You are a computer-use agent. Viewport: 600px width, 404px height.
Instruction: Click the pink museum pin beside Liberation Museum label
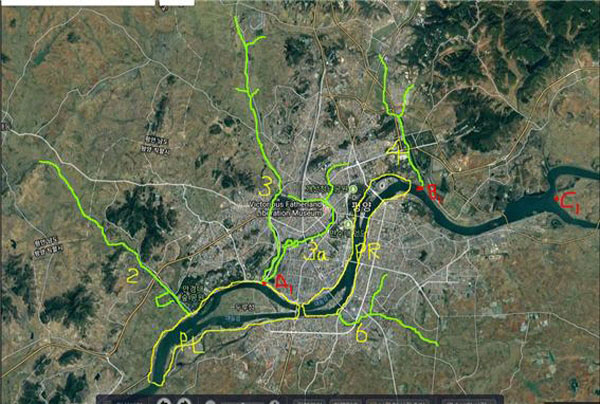(326, 209)
